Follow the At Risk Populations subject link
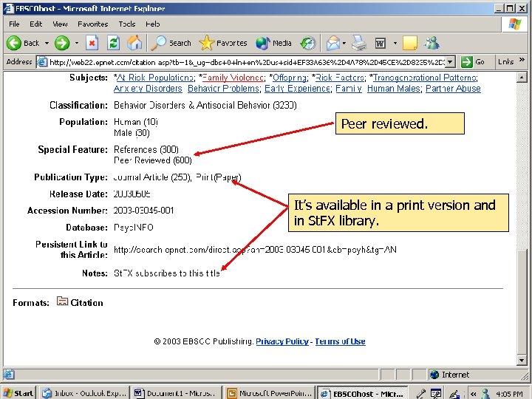Screen dimensions: 532x399 coord(155,78)
